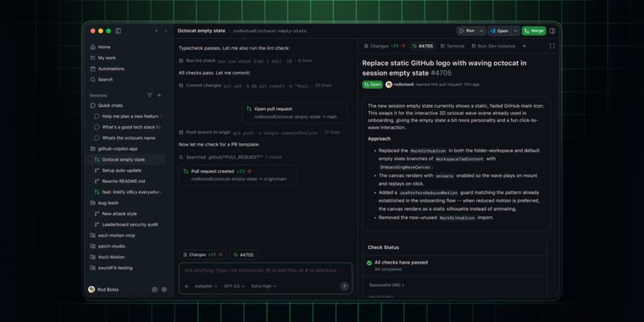Switch to the #4705 pull request tab
The height and width of the screenshot is (322, 644).
coord(423,46)
